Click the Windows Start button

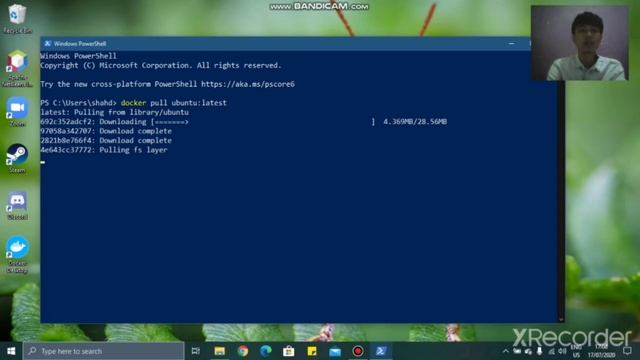(11, 351)
